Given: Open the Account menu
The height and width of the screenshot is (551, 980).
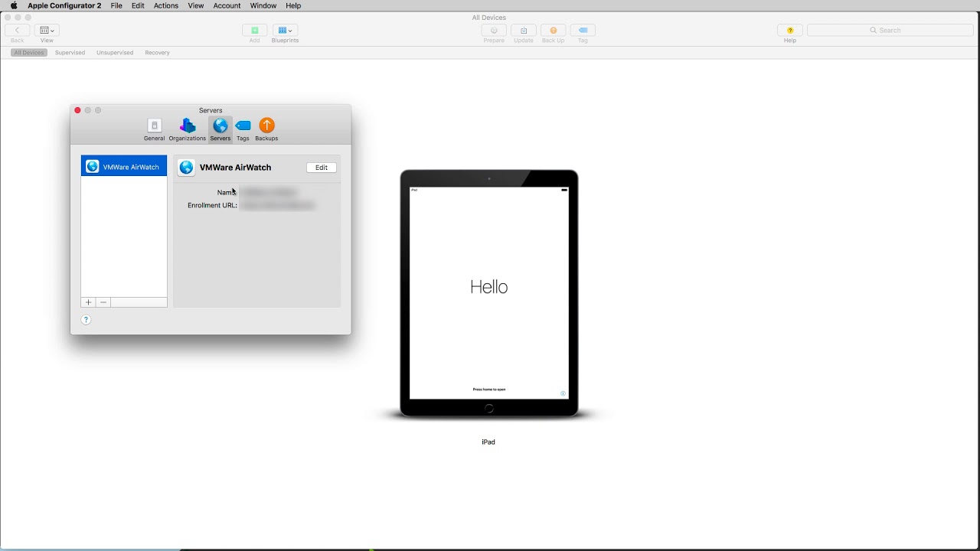Looking at the screenshot, I should coord(227,5).
